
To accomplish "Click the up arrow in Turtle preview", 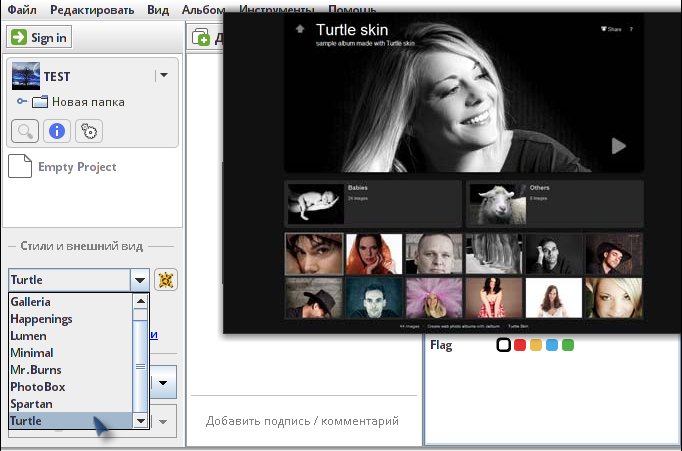I will point(300,29).
